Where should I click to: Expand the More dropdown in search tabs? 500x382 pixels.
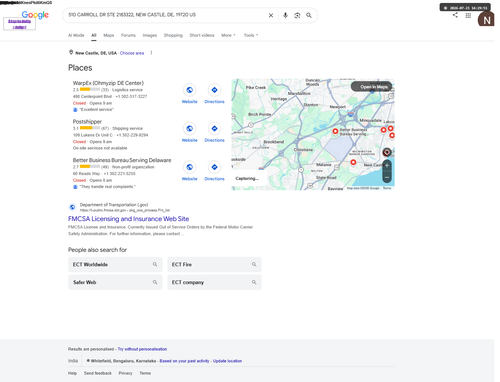(x=228, y=35)
